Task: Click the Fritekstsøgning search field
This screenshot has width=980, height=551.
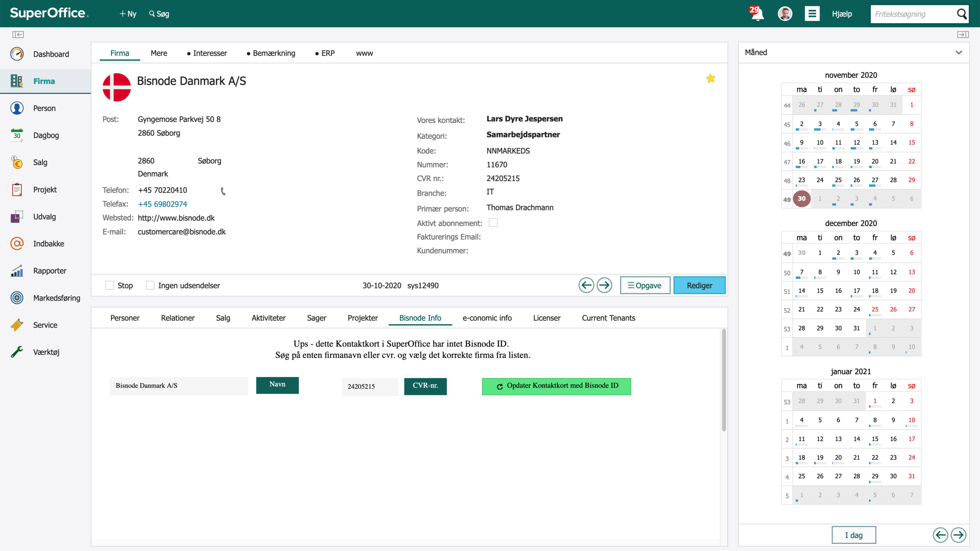Action: click(913, 14)
